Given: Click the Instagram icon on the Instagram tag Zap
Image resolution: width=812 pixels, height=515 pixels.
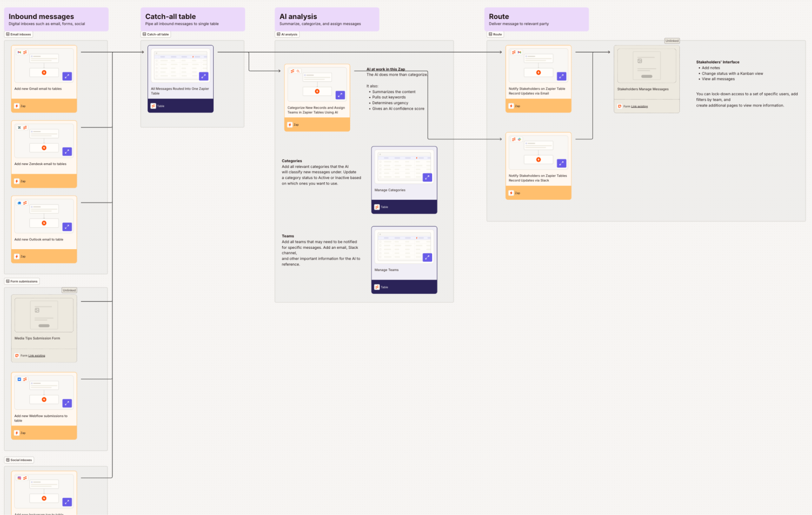Looking at the screenshot, I should coord(19,478).
